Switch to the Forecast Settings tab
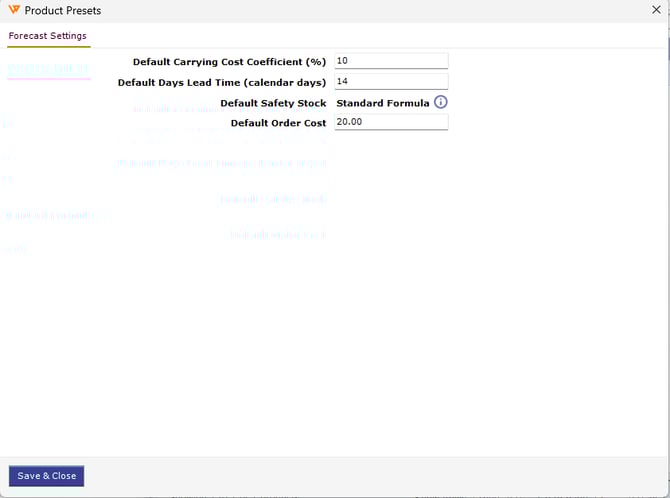The height and width of the screenshot is (498, 670). 47,36
